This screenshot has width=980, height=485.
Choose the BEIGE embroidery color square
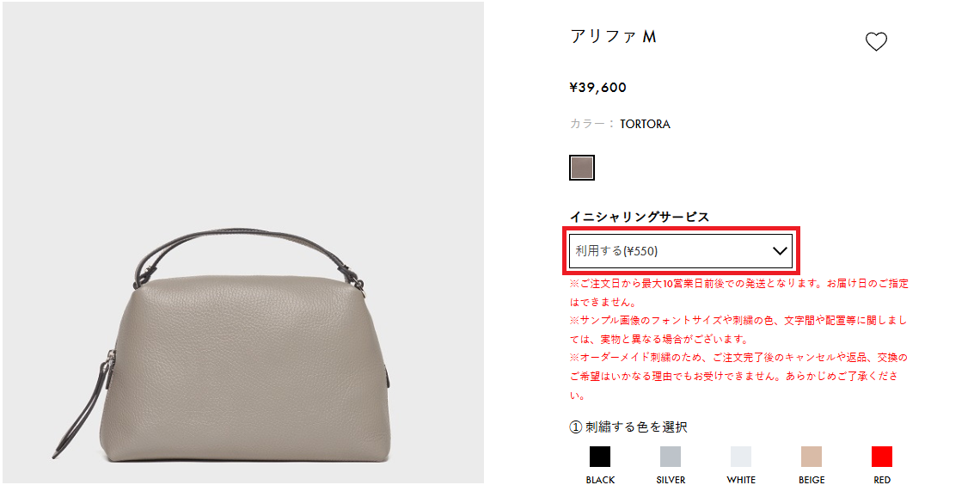[x=812, y=457]
